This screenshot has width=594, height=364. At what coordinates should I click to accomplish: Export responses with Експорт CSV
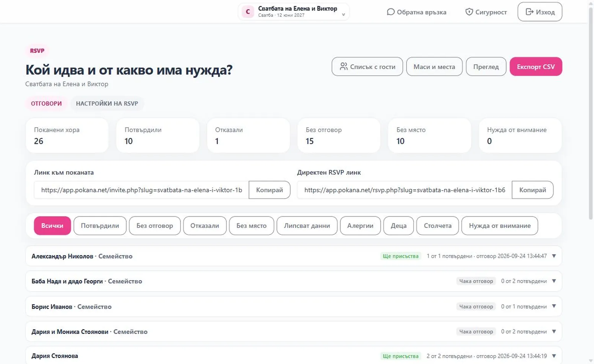pos(536,66)
